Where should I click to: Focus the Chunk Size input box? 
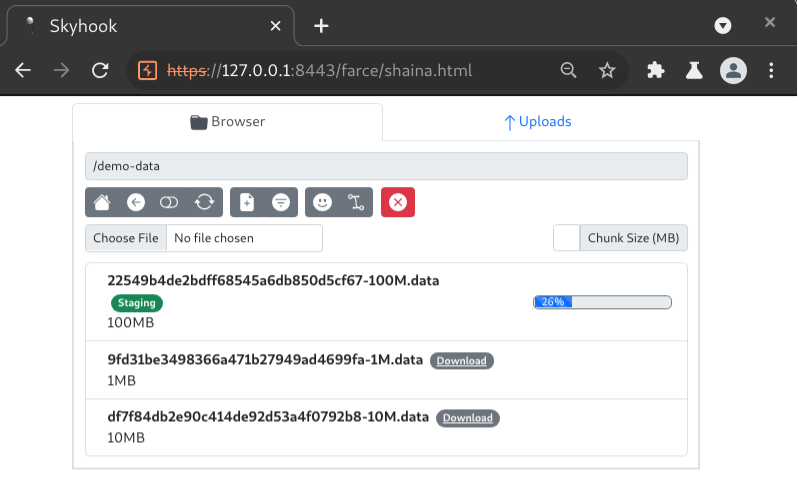pos(566,238)
